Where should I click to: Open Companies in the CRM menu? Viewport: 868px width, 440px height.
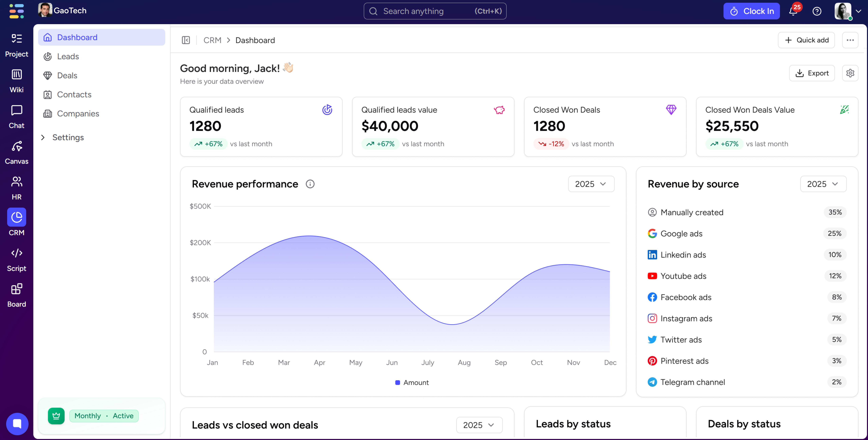[78, 114]
